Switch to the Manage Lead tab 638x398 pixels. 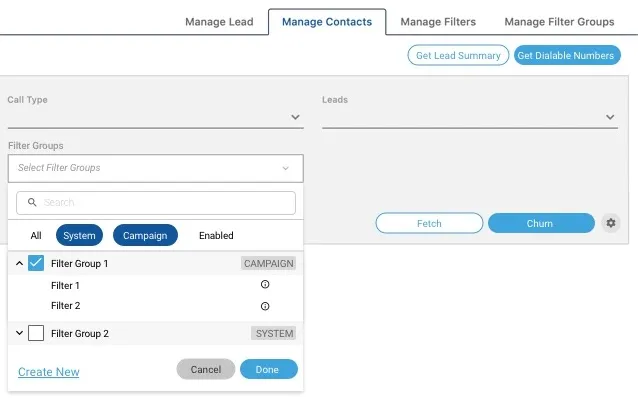click(219, 22)
